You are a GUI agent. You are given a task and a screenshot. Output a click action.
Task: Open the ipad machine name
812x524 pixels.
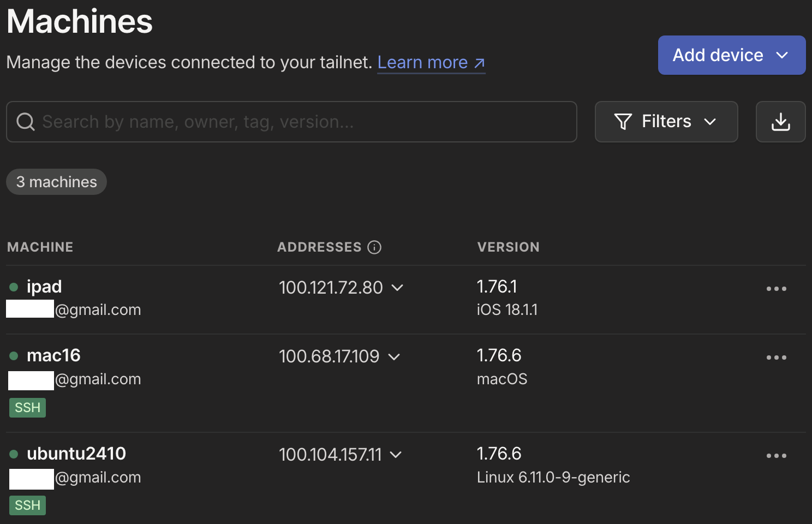(x=44, y=287)
